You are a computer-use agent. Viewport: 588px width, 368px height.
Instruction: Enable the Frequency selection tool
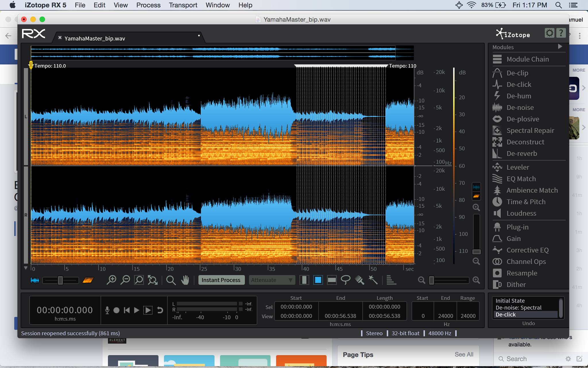[x=332, y=280]
